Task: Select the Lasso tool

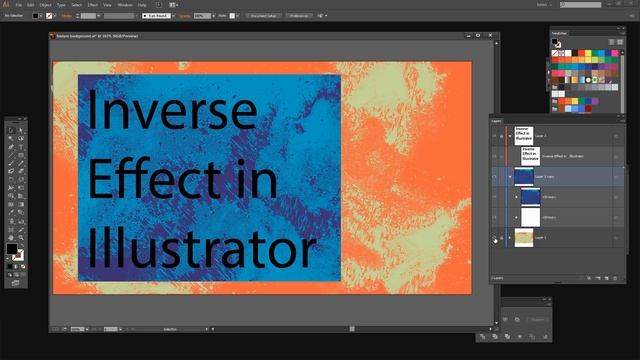Action: click(21, 139)
